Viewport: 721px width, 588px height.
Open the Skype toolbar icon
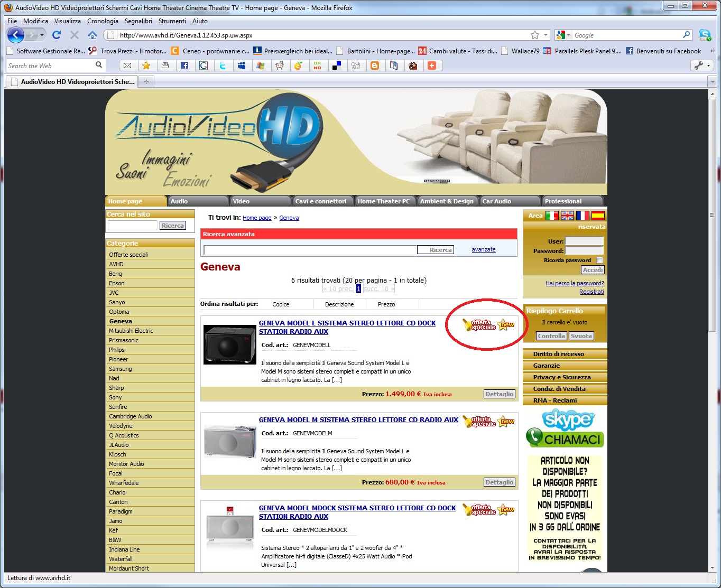[705, 35]
